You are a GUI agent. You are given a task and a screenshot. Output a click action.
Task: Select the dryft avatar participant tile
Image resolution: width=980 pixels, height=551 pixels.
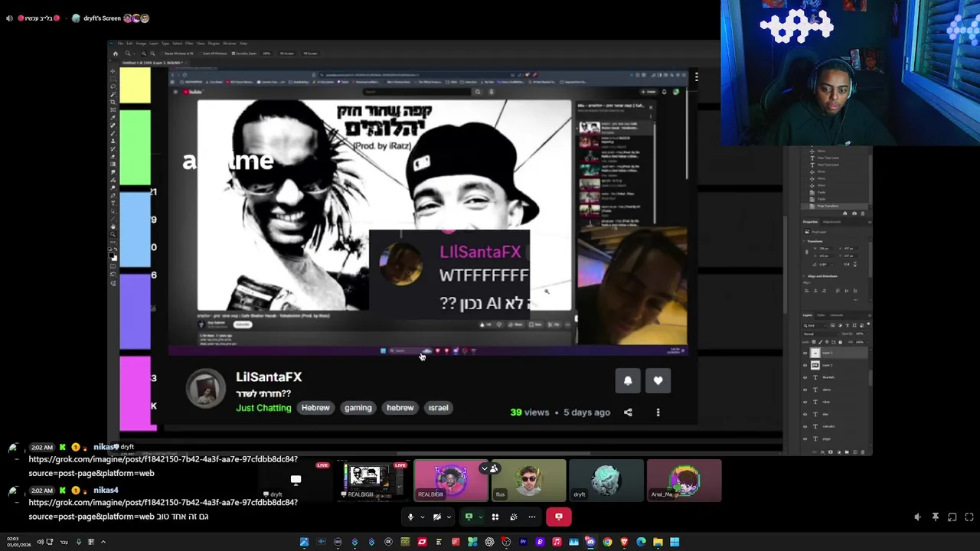click(x=606, y=480)
